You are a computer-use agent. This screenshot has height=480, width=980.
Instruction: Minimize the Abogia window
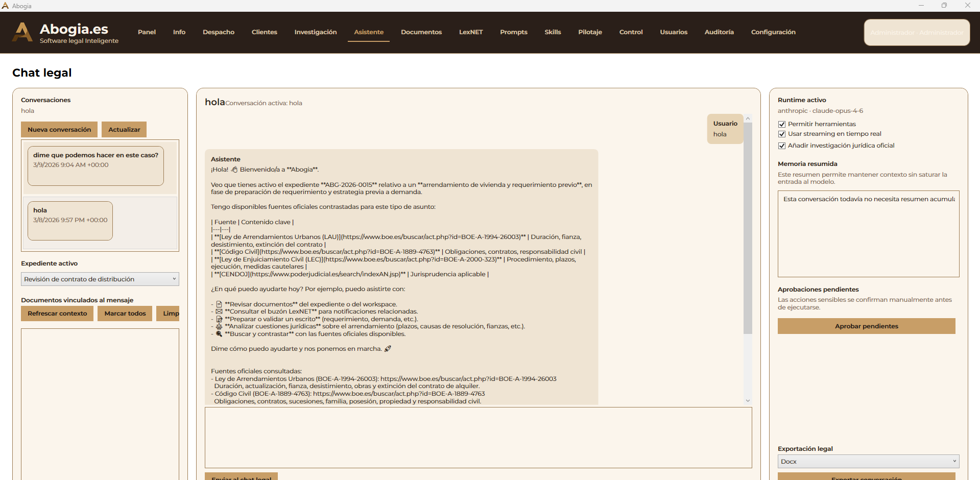921,6
